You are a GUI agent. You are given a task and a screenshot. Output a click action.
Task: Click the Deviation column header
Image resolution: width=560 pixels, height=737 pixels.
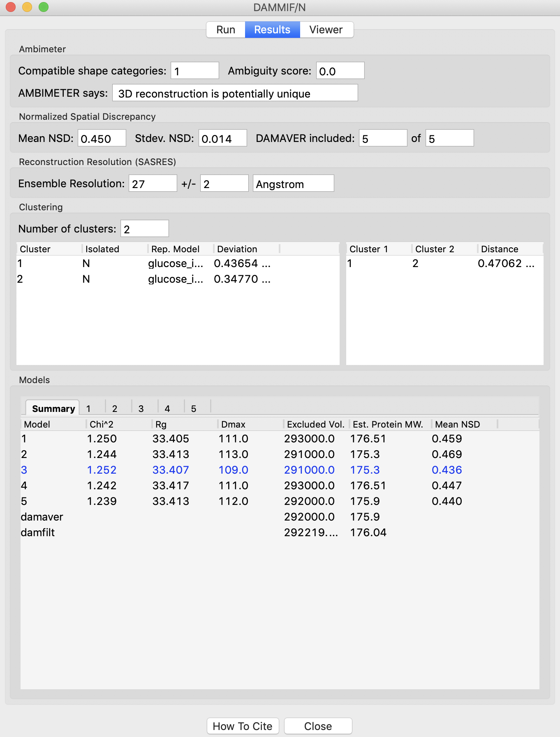pyautogui.click(x=247, y=249)
